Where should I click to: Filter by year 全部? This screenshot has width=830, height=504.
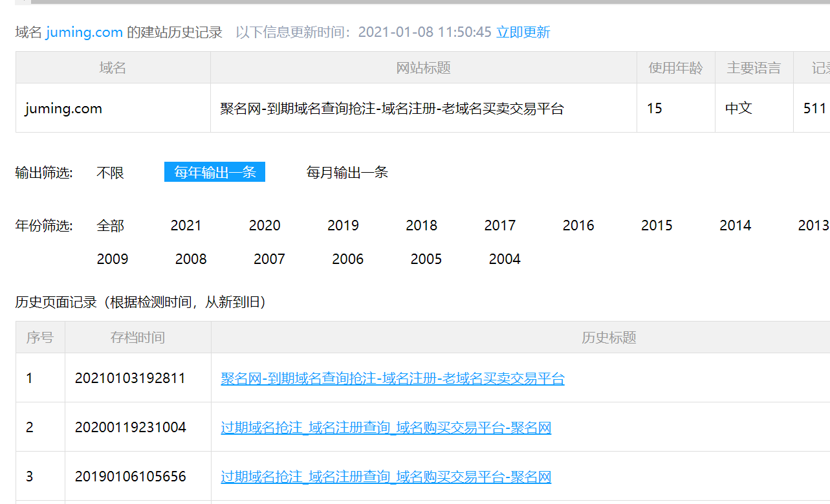[x=110, y=226]
